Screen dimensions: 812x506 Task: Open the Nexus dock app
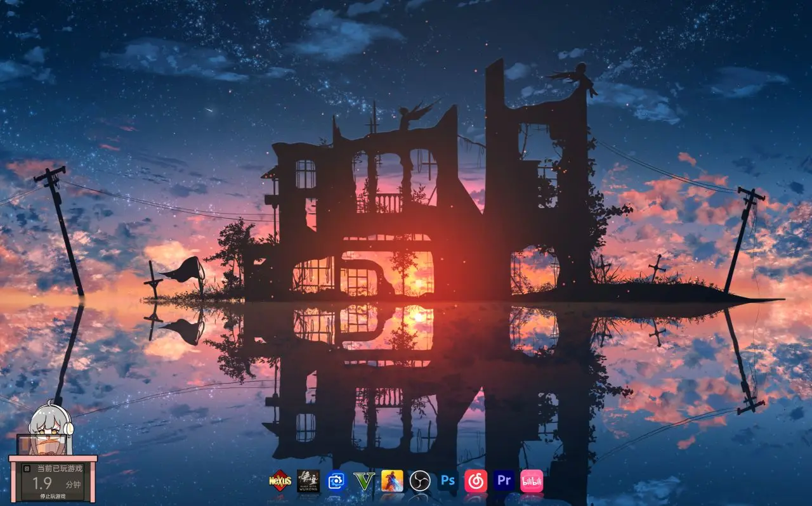point(280,481)
